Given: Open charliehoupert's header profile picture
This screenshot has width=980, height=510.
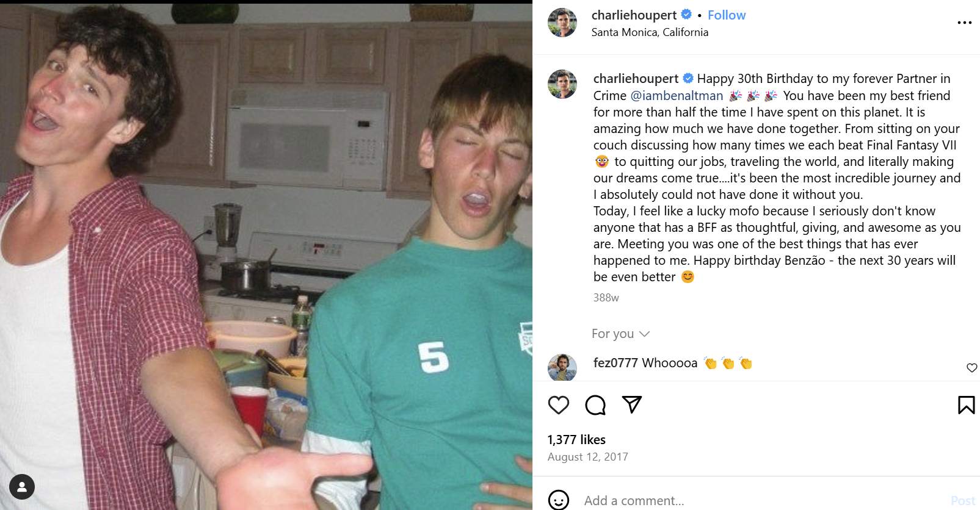Looking at the screenshot, I should 562,23.
